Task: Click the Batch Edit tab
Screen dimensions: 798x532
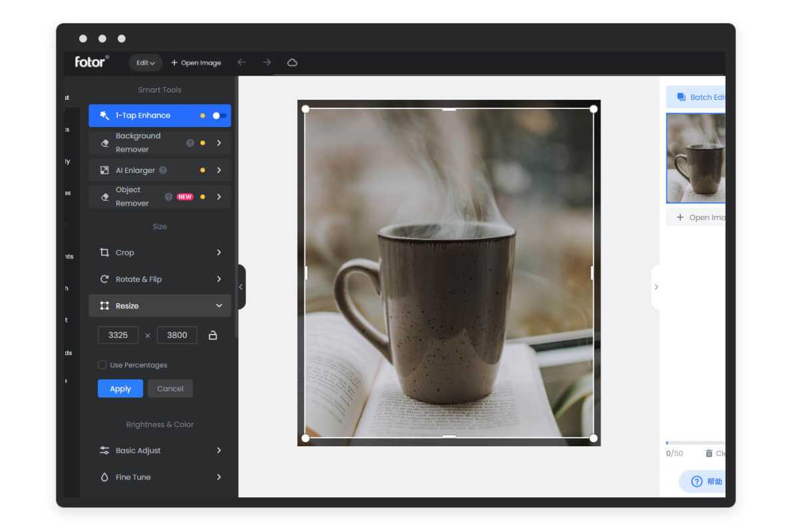Action: point(698,97)
